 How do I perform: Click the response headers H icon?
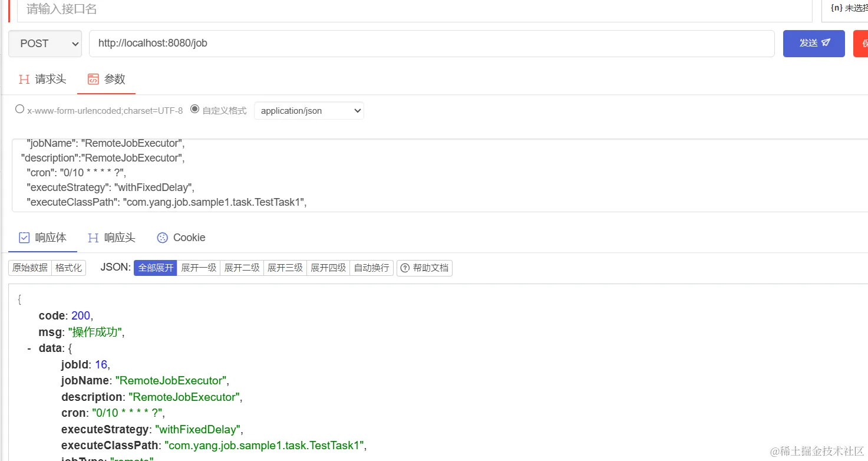[x=93, y=238]
